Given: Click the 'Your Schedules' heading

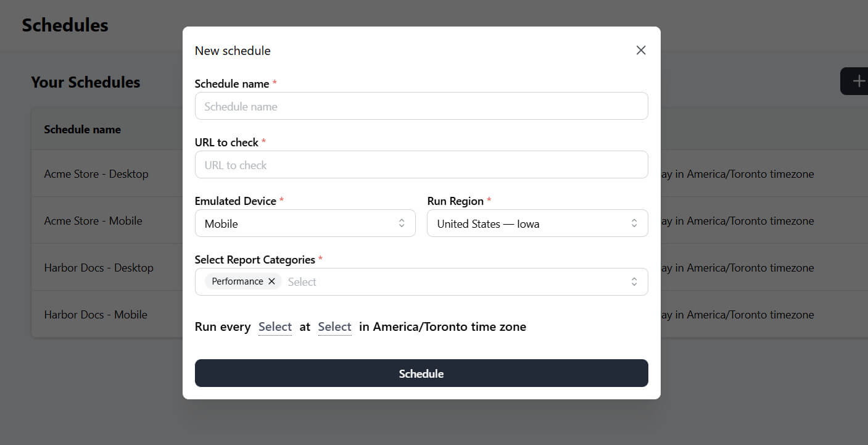Looking at the screenshot, I should [86, 82].
